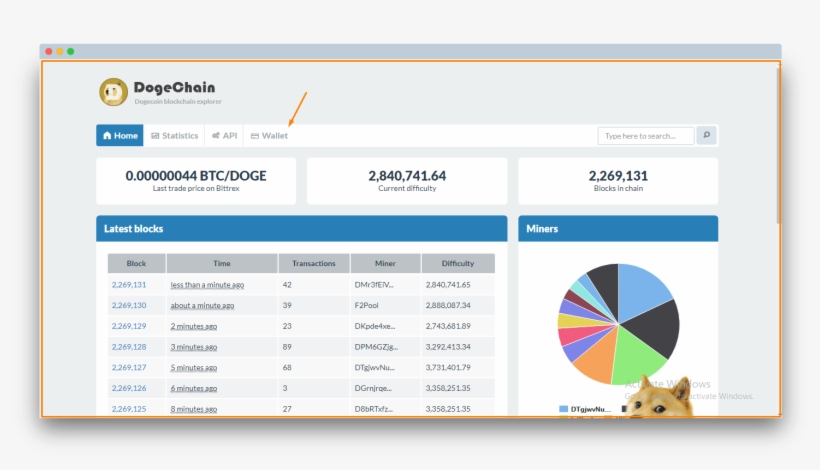The width and height of the screenshot is (820, 470).
Task: Click miner cell DKpde4xe...
Action: tap(375, 326)
